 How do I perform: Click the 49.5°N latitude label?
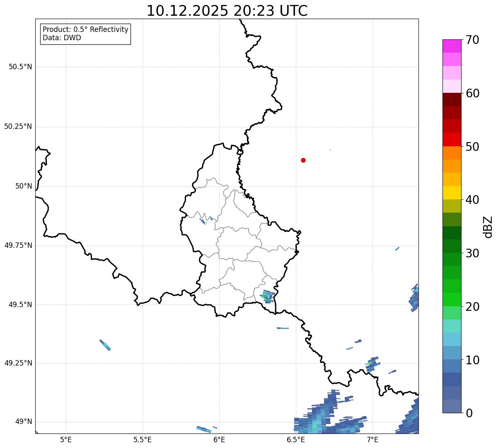20,305
